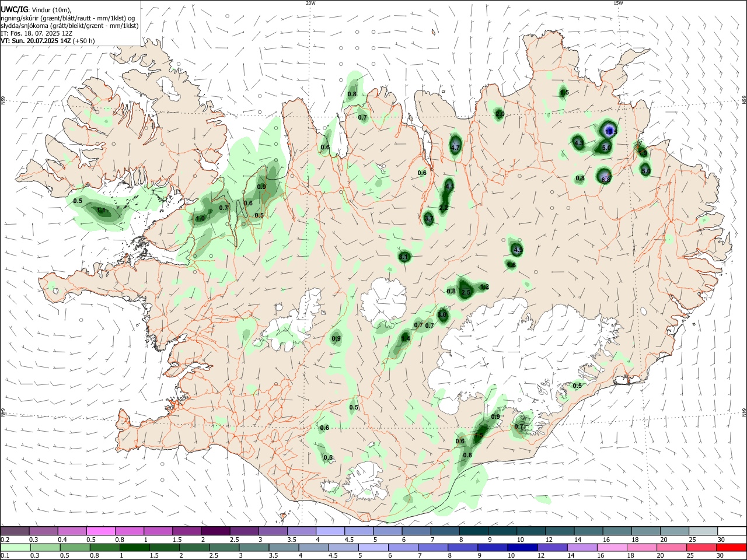Click the lavender 4 swatch in the upper legend
Image resolution: width=747 pixels, height=560 pixels.
point(330,531)
